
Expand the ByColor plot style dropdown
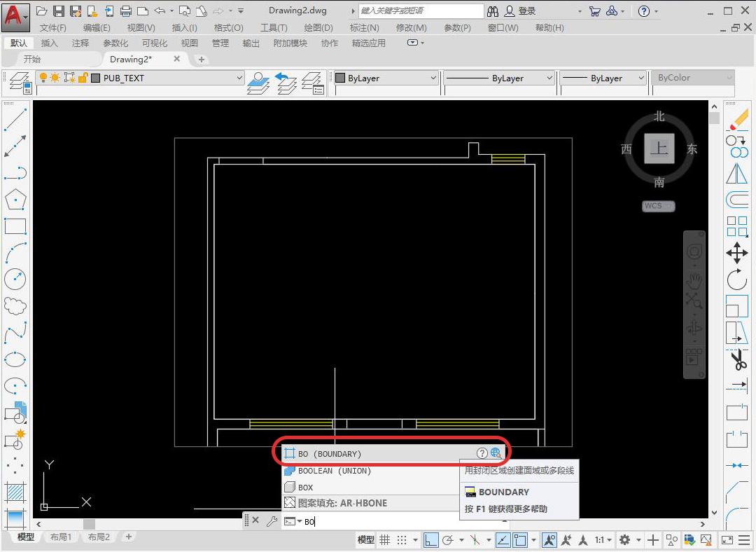point(729,78)
